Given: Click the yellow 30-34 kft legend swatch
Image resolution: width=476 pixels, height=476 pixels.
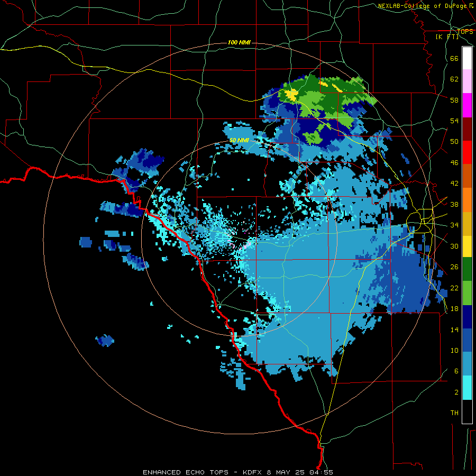Looking at the screenshot, I should coord(467,246).
